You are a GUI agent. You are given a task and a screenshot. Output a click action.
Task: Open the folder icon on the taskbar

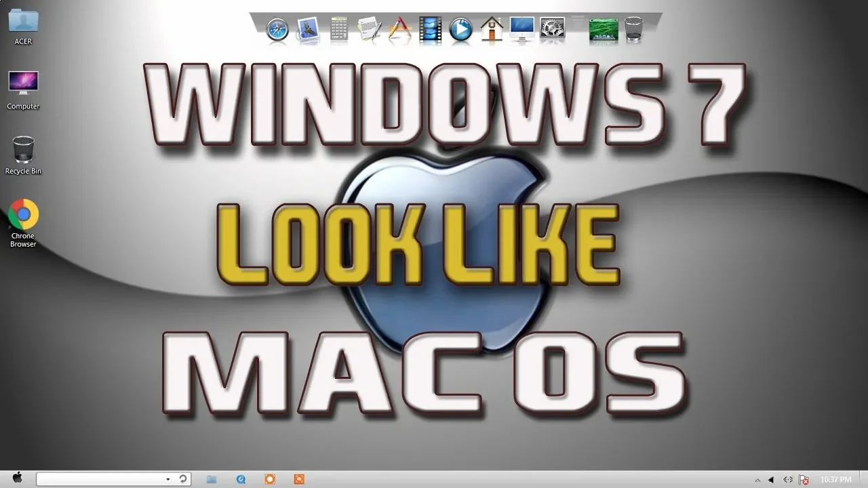tap(212, 479)
